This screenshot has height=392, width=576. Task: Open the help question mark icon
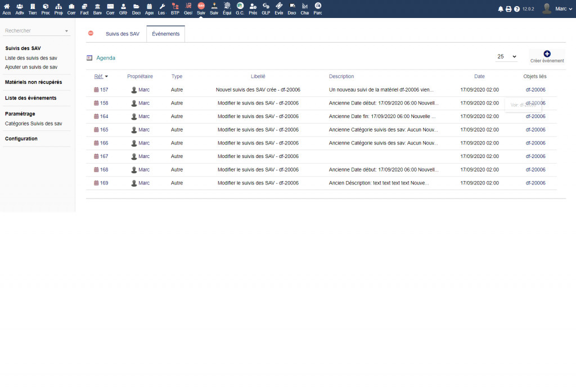tap(516, 9)
